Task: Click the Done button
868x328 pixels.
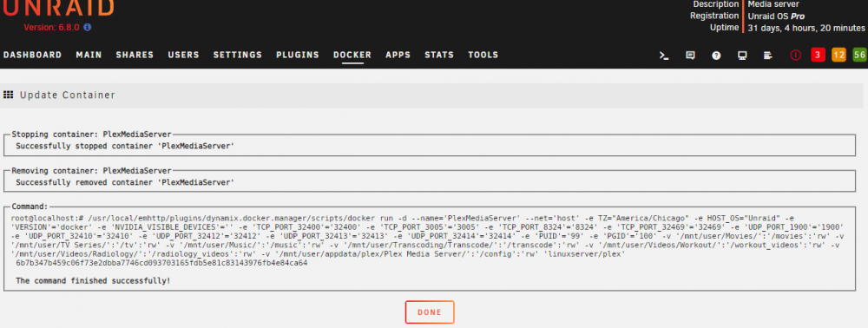Action: 430,312
